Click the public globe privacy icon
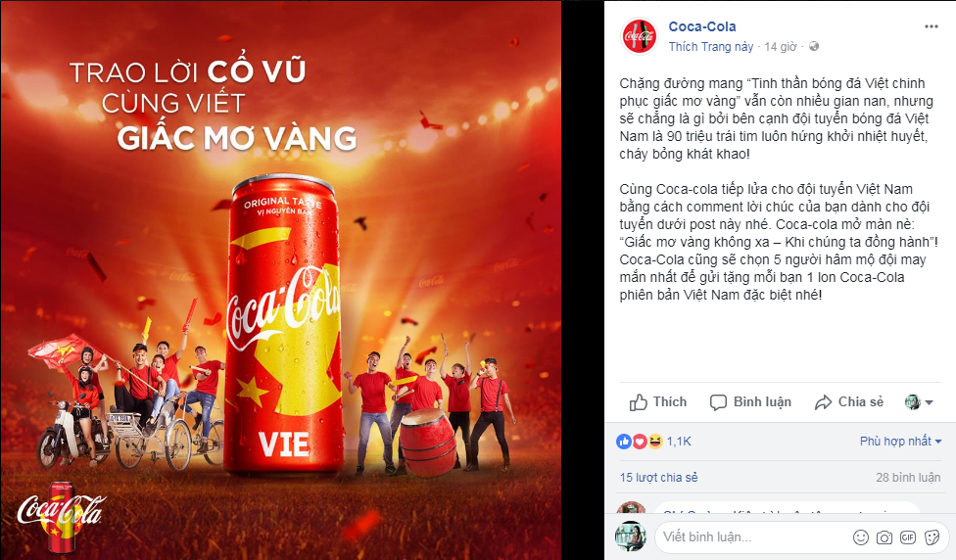The width and height of the screenshot is (956, 560). click(x=813, y=46)
